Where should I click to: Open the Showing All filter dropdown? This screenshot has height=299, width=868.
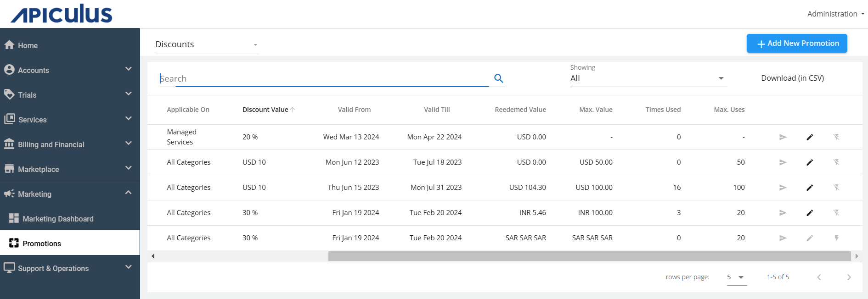(x=648, y=78)
